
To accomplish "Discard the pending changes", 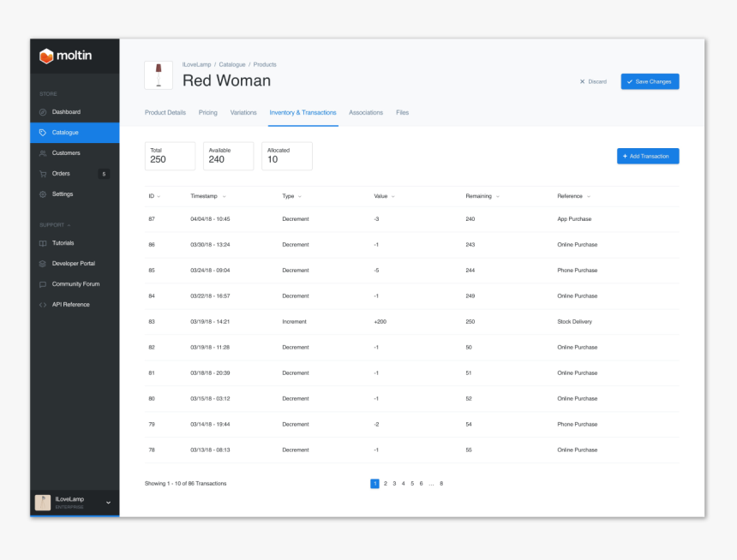I will (593, 81).
